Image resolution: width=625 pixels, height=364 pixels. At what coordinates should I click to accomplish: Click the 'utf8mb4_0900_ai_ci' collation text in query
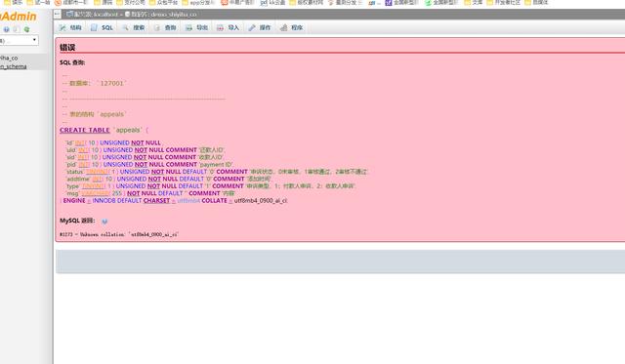pyautogui.click(x=261, y=201)
